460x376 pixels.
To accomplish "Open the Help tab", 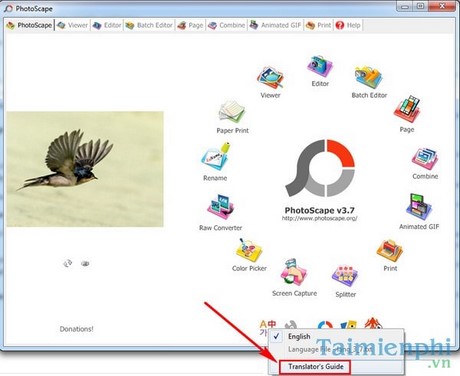I will pyautogui.click(x=348, y=25).
